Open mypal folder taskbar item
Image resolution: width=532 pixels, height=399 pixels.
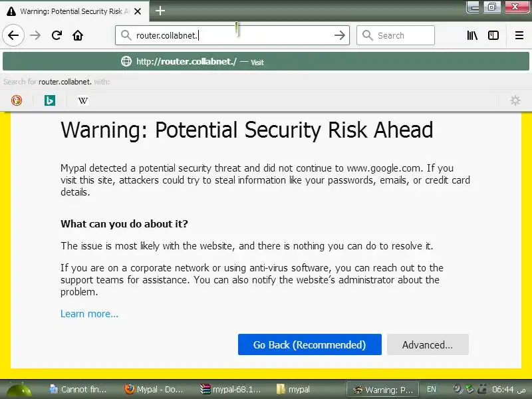294,390
